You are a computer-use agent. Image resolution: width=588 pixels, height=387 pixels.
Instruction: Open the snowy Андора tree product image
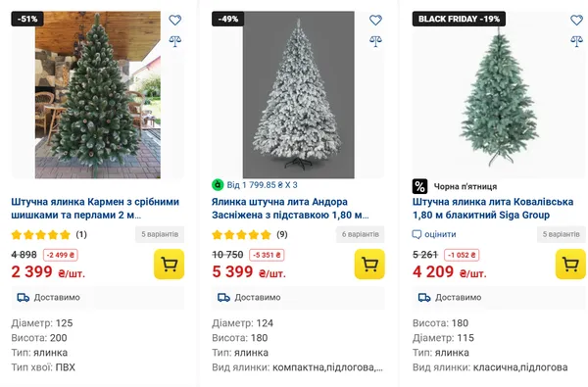[x=299, y=95]
